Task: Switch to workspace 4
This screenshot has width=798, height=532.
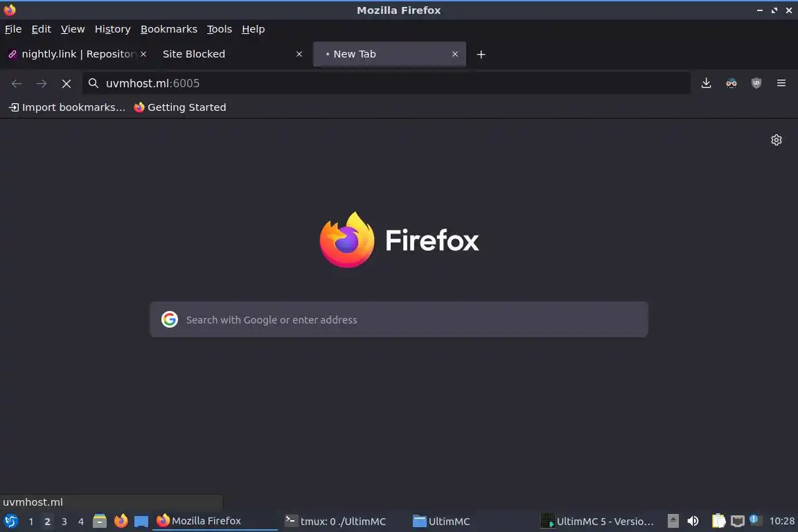Action: coord(80,522)
